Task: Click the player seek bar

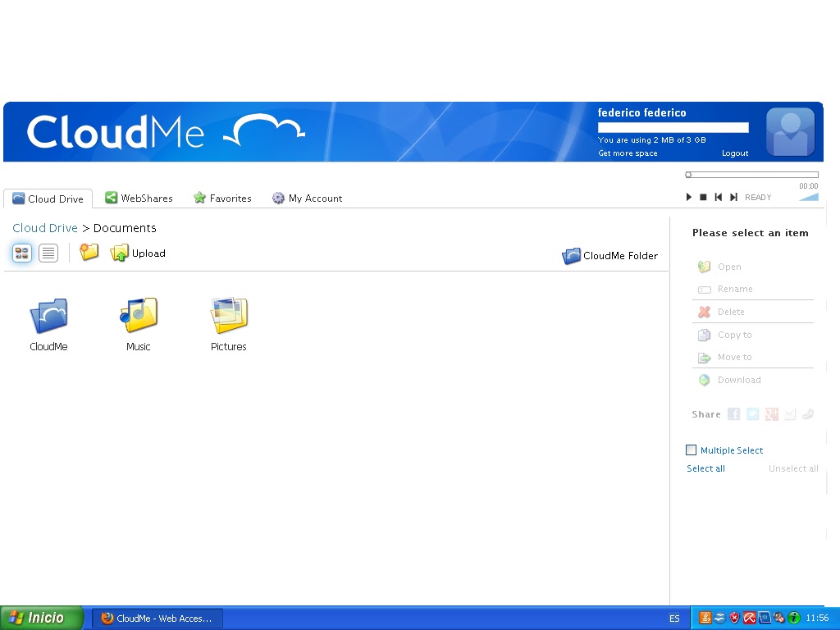Action: (751, 175)
